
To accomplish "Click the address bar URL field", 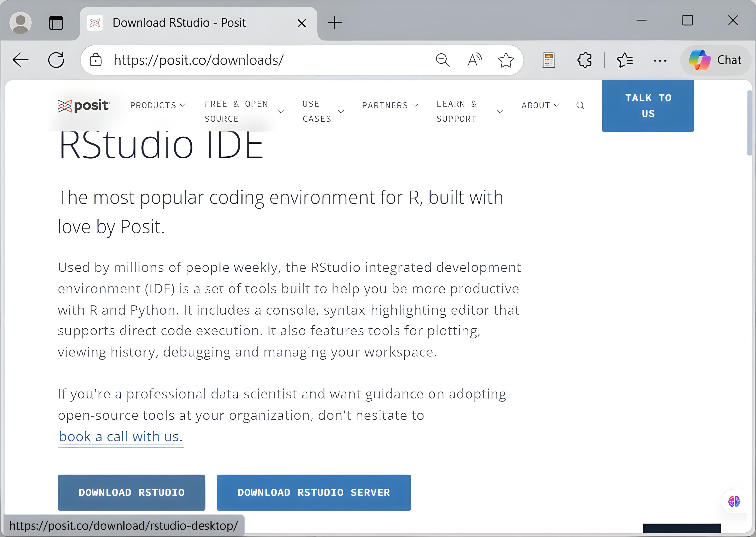I will pos(258,60).
